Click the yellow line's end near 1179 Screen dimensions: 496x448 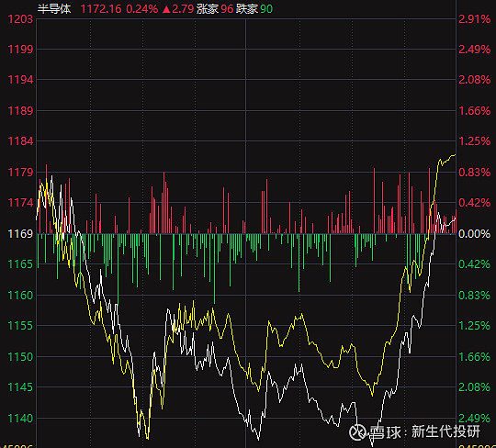point(455,154)
